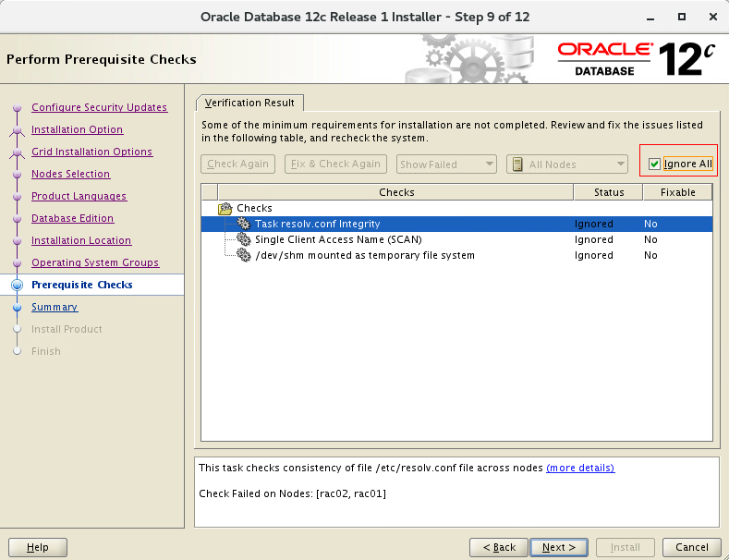Close the installer window
Image resolution: width=729 pixels, height=560 pixels.
(x=713, y=18)
